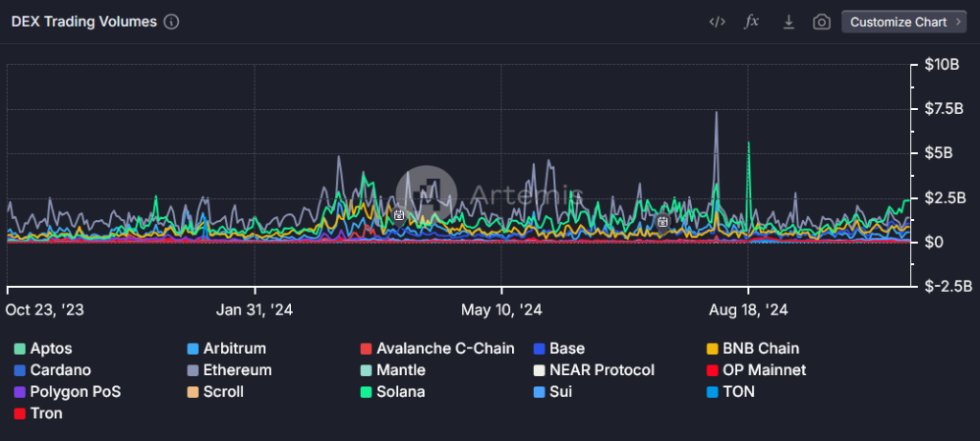
Task: Click the DEX Trading Volumes title
Action: (x=84, y=22)
